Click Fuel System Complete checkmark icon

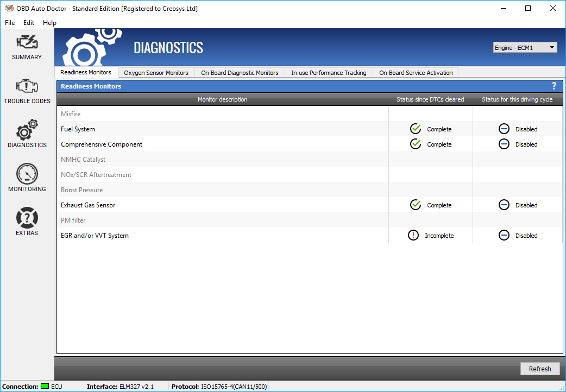pos(416,129)
